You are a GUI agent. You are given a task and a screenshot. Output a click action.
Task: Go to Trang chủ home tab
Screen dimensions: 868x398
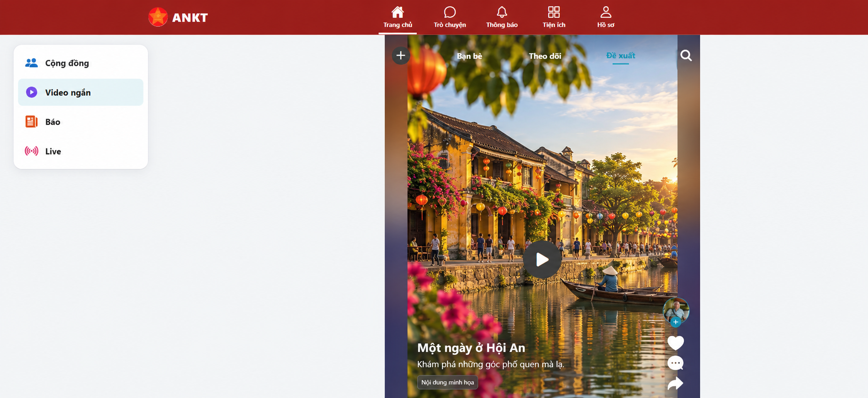coord(398,17)
